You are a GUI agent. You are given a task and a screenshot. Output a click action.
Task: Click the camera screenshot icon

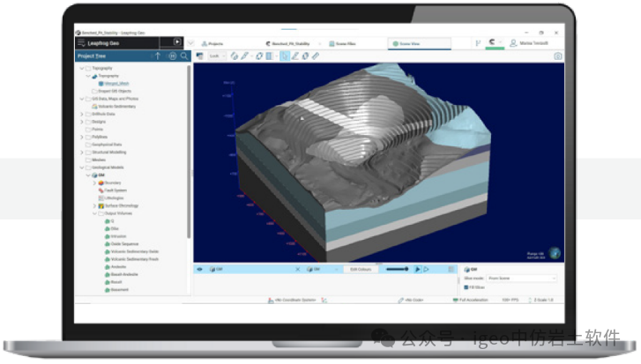pyautogui.click(x=557, y=56)
